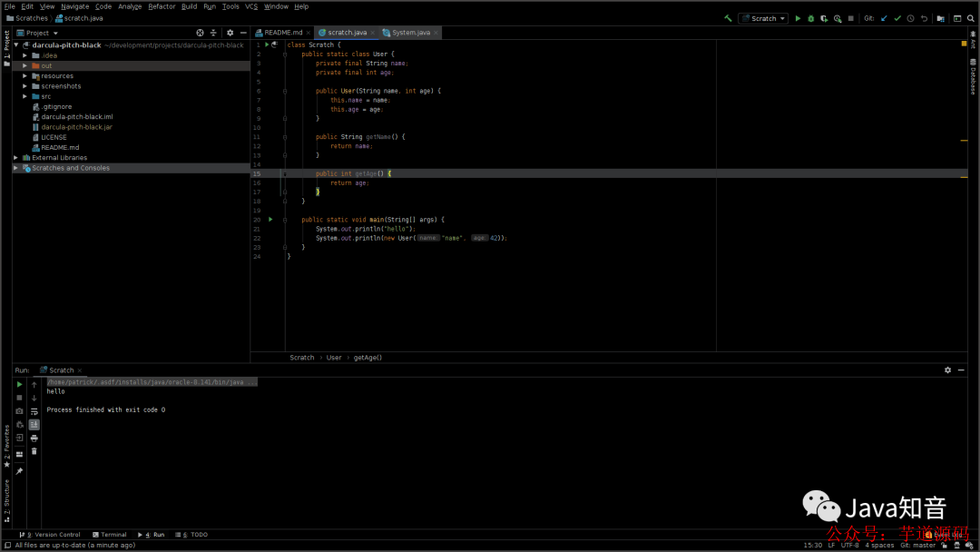Toggle the read-only lock in the status bar
Screen dimensions: 980x552
(945, 545)
